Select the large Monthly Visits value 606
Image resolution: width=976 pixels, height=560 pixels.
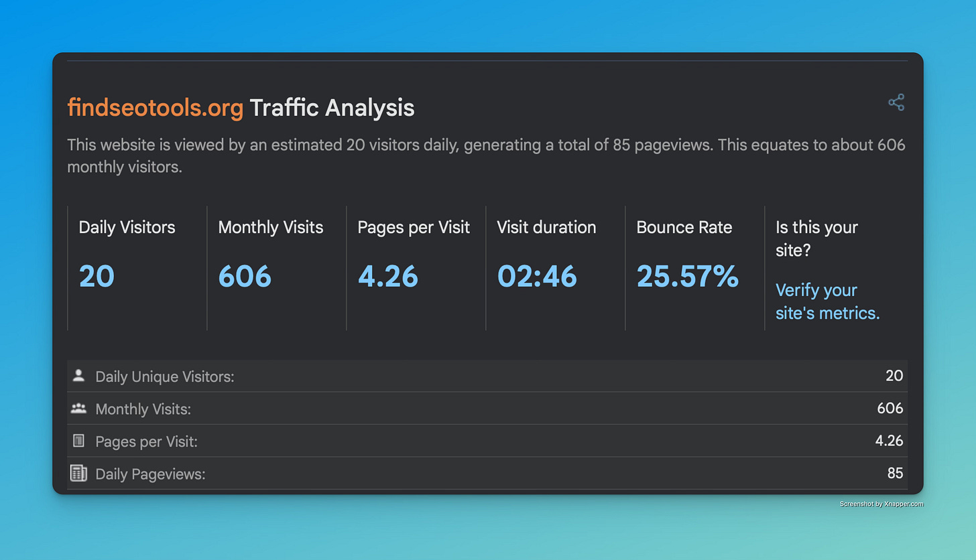point(245,276)
